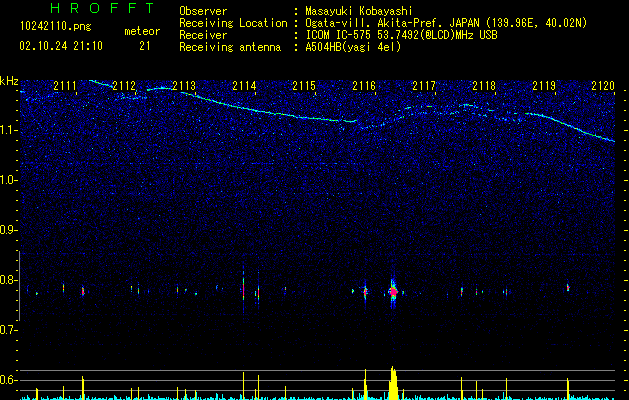
Task: Click the 2119 time marker
Action: pyautogui.click(x=544, y=86)
